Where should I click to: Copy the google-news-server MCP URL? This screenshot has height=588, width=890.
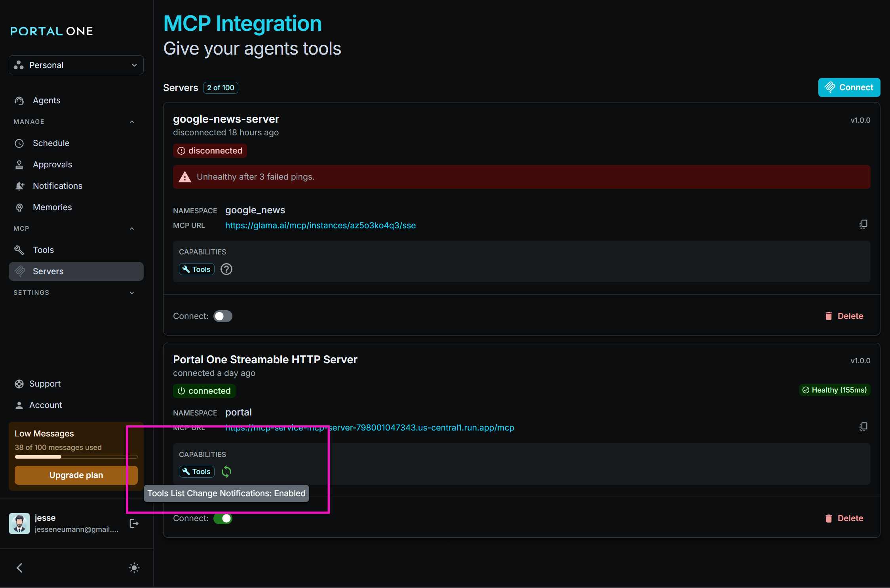tap(863, 224)
